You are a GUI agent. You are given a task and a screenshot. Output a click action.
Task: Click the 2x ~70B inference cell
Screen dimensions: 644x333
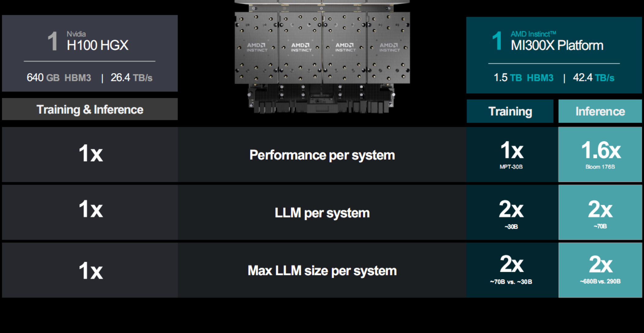pos(600,213)
